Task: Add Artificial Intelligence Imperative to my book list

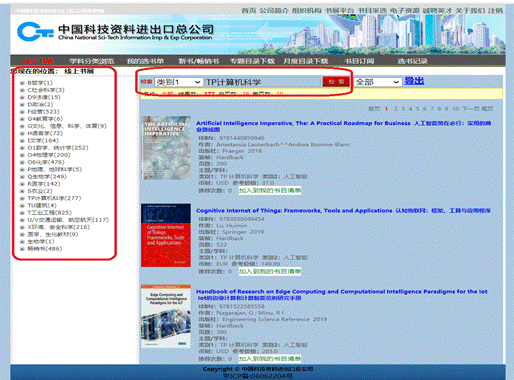Action: (270, 191)
